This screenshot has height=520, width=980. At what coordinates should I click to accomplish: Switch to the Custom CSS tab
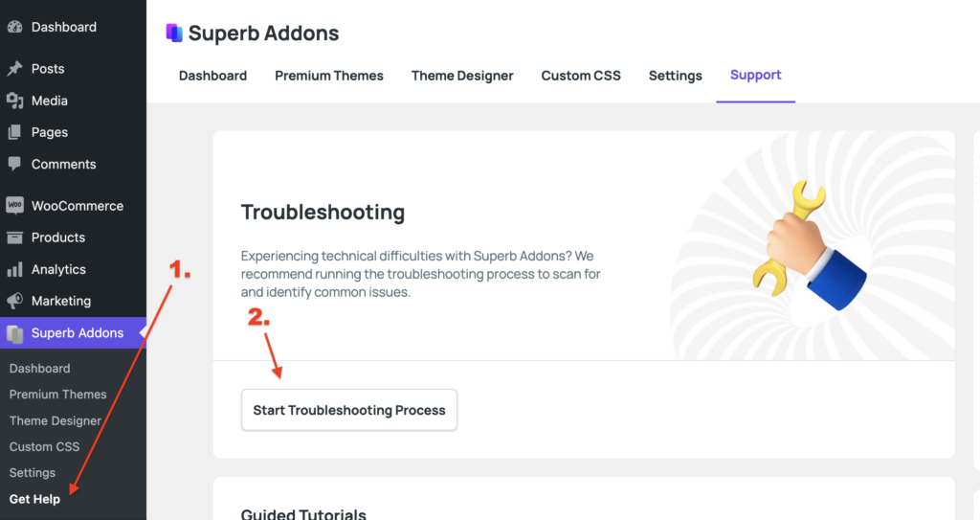tap(581, 76)
